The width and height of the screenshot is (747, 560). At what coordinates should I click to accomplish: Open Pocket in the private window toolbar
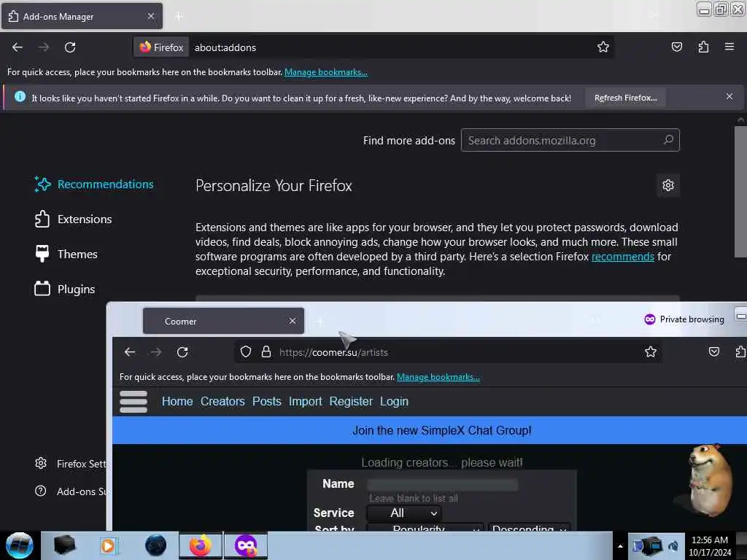coord(713,352)
